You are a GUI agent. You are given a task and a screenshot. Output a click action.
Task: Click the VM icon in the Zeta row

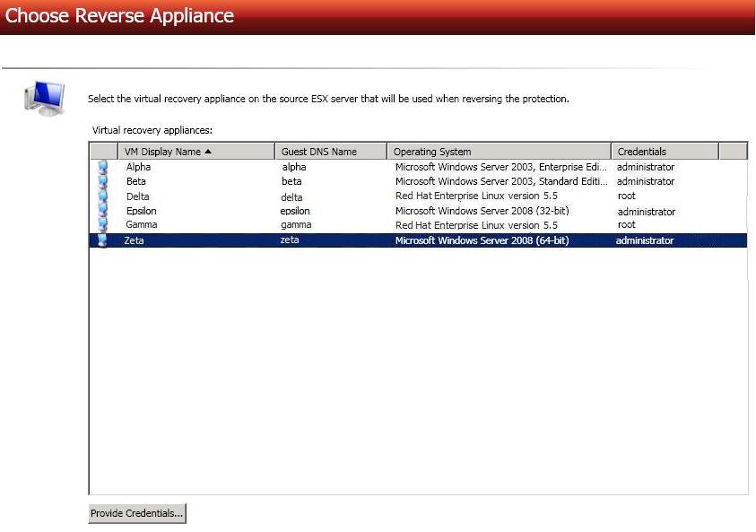click(x=103, y=240)
